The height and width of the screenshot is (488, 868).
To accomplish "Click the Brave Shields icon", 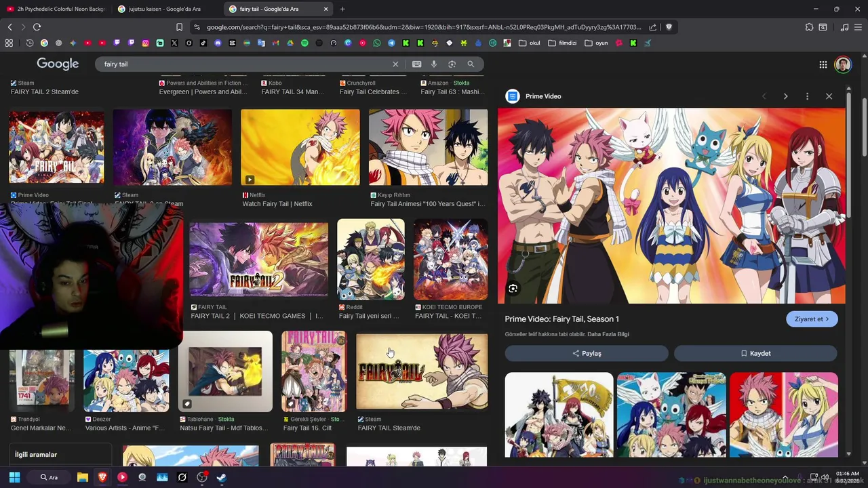I will (669, 27).
